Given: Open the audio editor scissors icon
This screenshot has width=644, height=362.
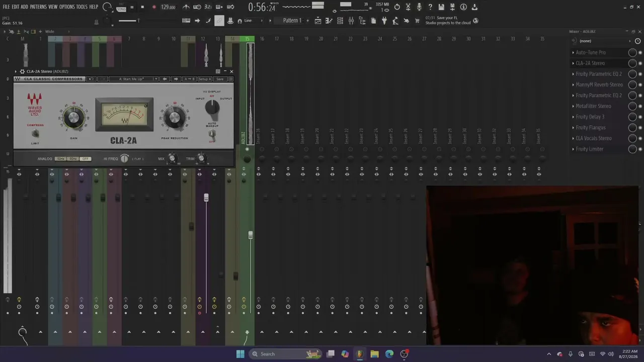Looking at the screenshot, I should (x=408, y=7).
